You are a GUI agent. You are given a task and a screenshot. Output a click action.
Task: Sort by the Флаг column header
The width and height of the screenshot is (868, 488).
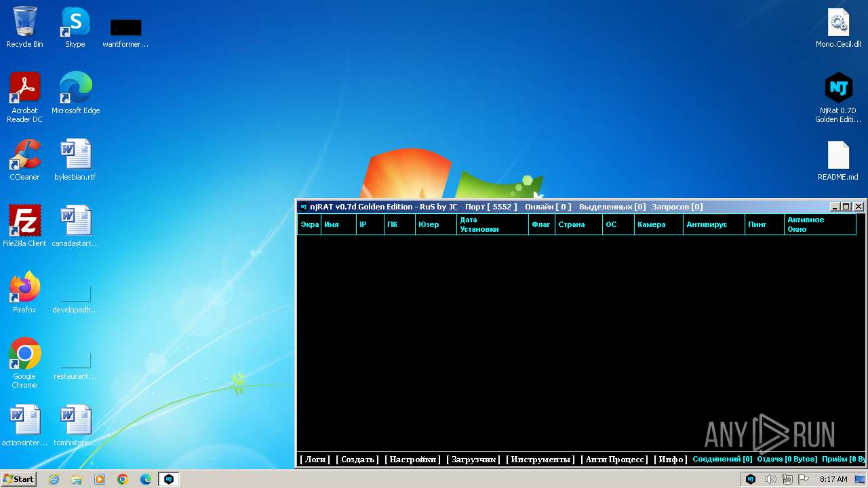click(542, 224)
